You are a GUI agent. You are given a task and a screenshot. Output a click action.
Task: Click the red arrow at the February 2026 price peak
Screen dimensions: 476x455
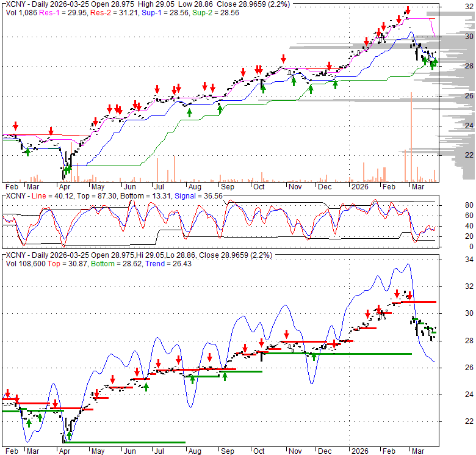coord(408,10)
